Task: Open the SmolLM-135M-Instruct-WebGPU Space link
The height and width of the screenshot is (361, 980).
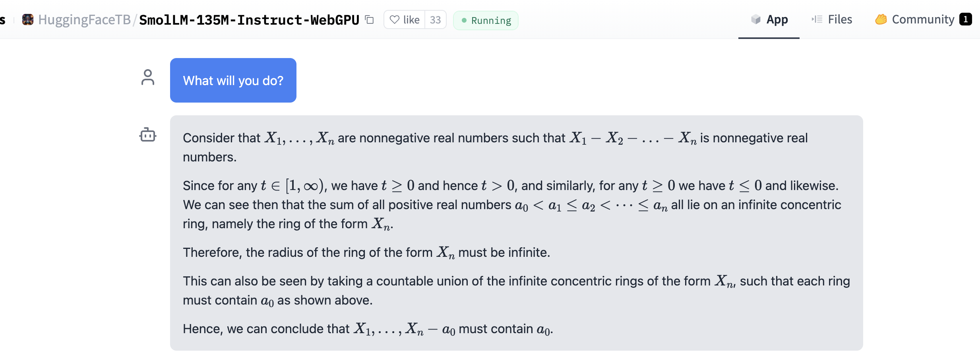Action: (x=249, y=19)
